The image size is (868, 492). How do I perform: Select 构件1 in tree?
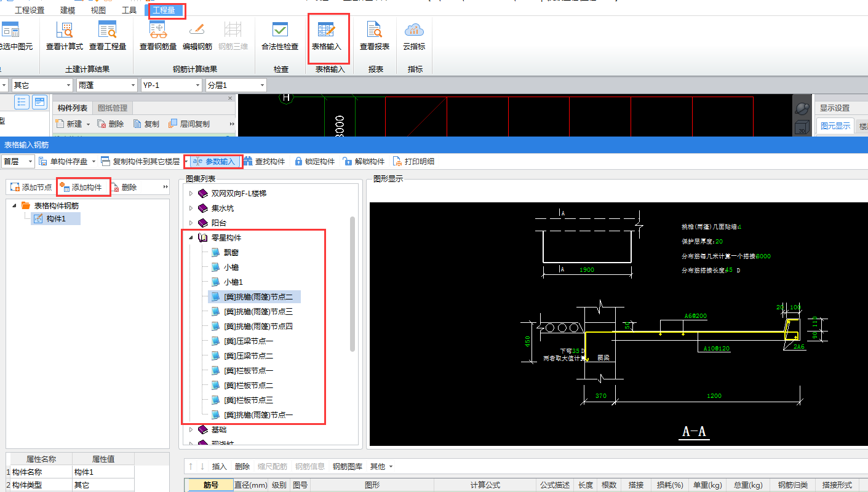(55, 219)
